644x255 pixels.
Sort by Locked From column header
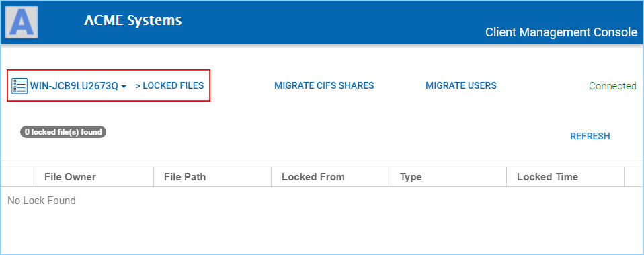pyautogui.click(x=330, y=177)
